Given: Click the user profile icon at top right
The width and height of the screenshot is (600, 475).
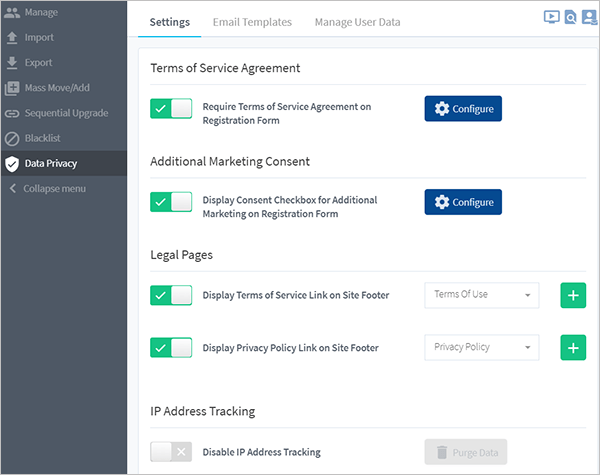Looking at the screenshot, I should click(589, 17).
